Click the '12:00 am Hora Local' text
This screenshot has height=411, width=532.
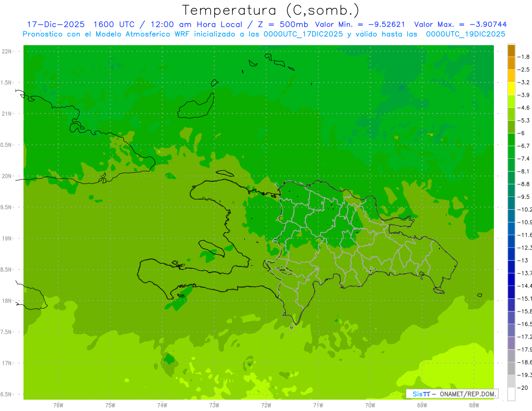click(196, 24)
